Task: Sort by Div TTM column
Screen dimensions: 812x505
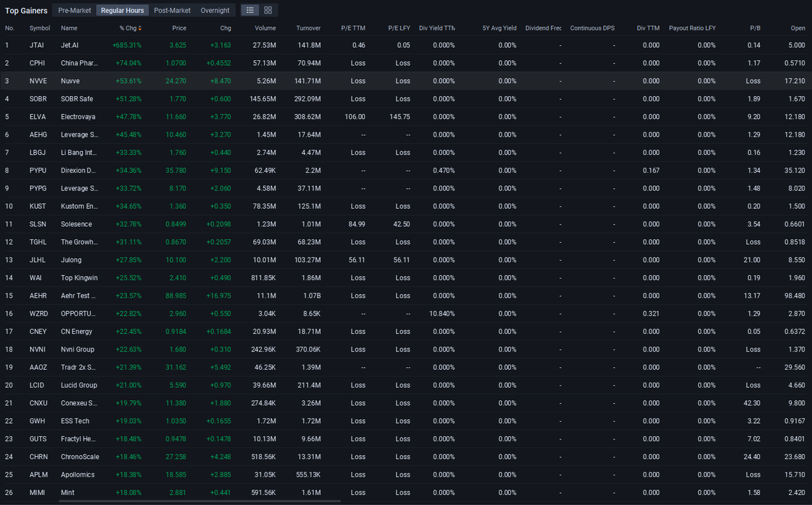Action: coord(648,28)
